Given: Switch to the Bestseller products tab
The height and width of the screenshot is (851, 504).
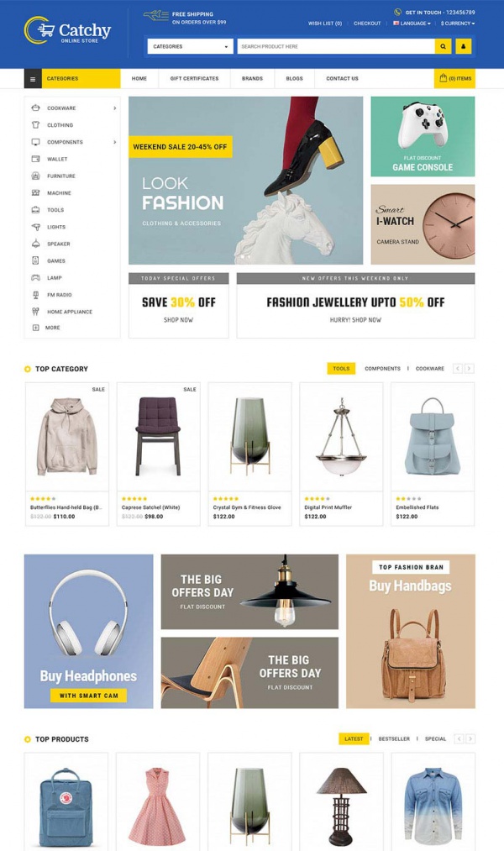Looking at the screenshot, I should [x=394, y=739].
